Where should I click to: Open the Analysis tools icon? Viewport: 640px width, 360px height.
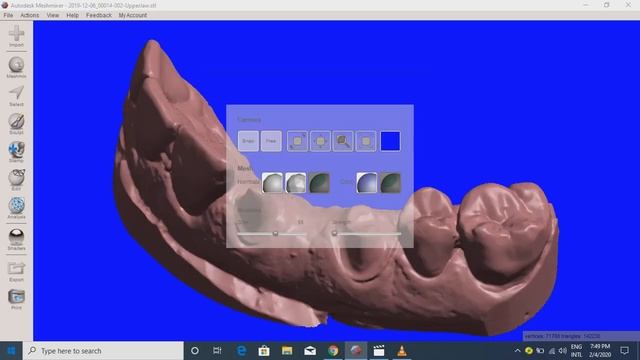(x=16, y=208)
